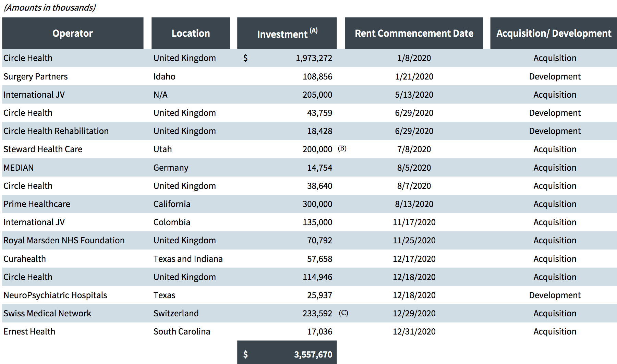Viewport: 617px width, 364px height.
Task: Select the investment value 43,759
Action: [320, 113]
